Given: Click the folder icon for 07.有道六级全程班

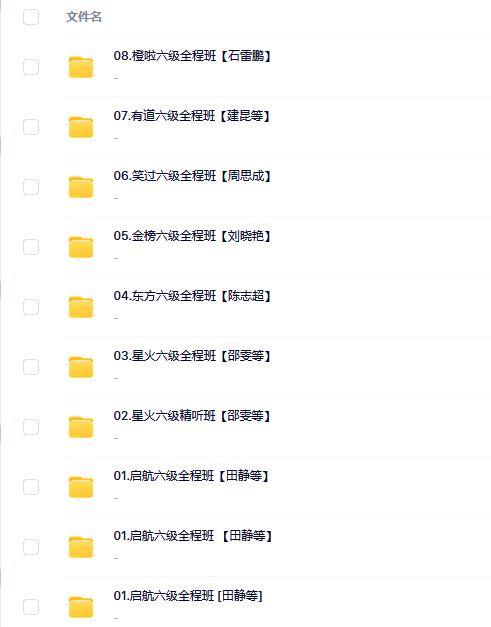Looking at the screenshot, I should point(81,127).
